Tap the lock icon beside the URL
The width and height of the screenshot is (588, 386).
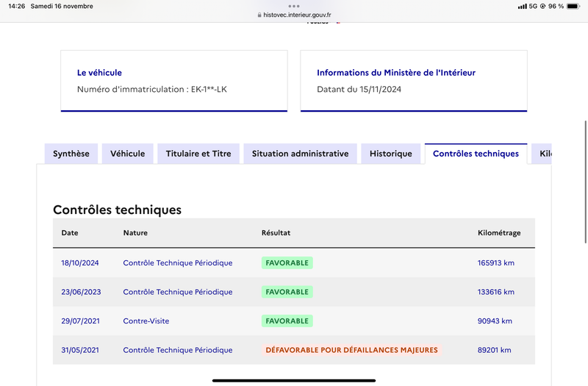pos(259,15)
